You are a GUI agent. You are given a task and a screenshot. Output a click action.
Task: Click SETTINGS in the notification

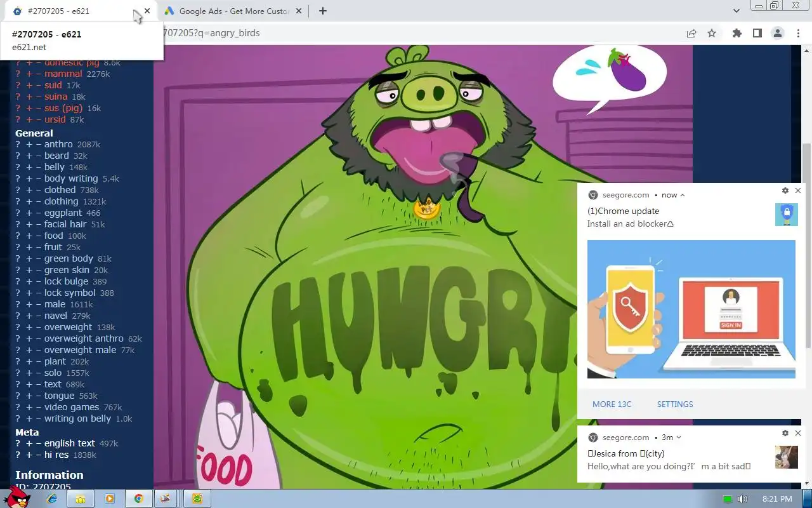pos(674,404)
